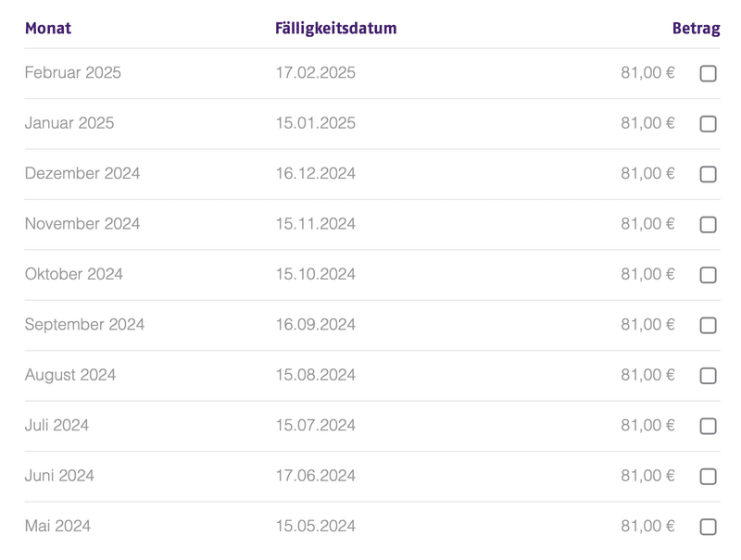Click the Fälligkeitsdatum column header

335,28
